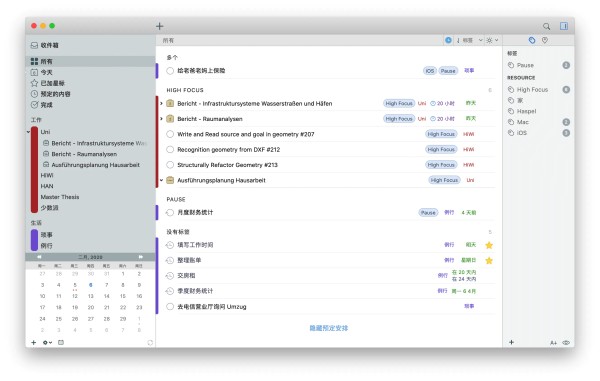The height and width of the screenshot is (381, 600).
Task: Toggle the right sidebar panel icon
Action: [564, 26]
